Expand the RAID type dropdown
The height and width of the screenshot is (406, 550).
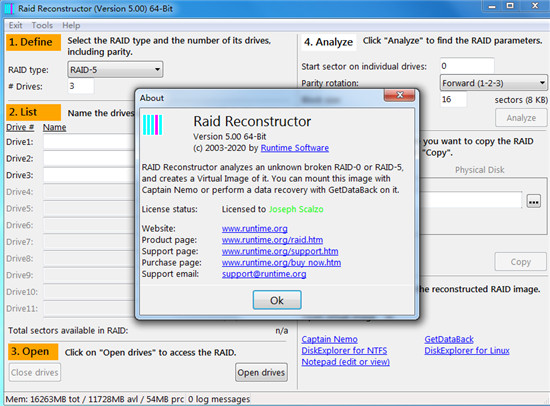115,69
